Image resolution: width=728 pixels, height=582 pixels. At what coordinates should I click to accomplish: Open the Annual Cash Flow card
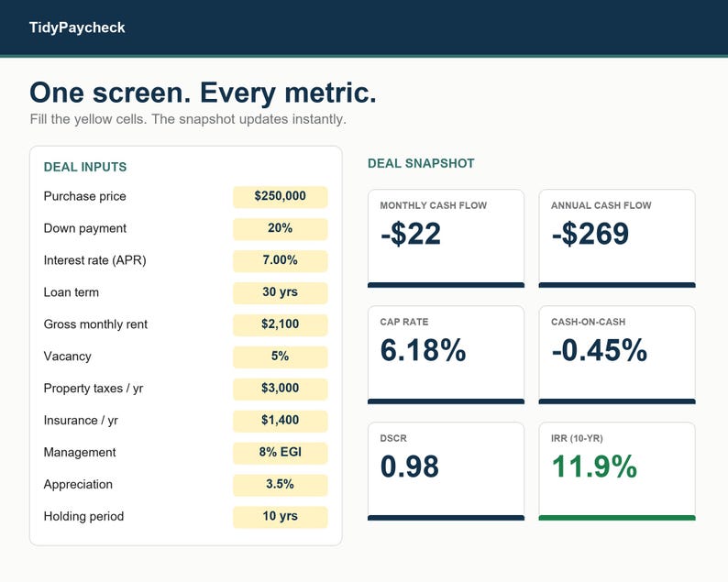pos(617,238)
